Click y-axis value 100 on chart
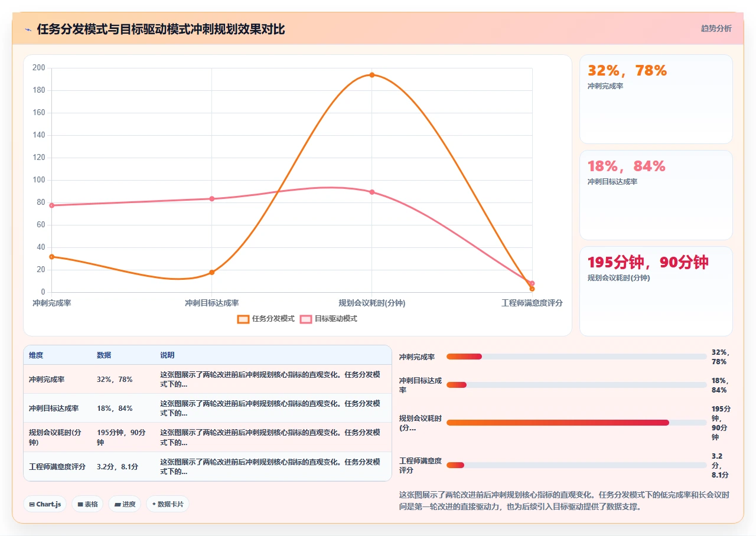Image resolution: width=756 pixels, height=536 pixels. [x=39, y=180]
